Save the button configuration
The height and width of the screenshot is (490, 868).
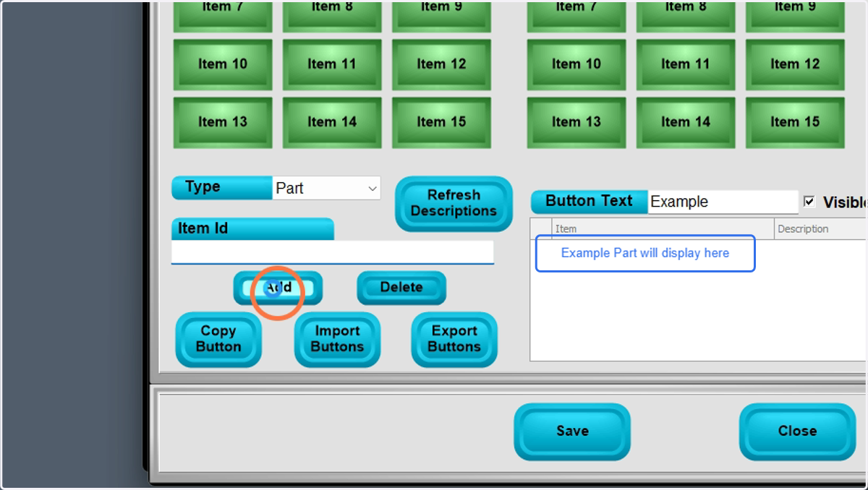[x=572, y=431]
